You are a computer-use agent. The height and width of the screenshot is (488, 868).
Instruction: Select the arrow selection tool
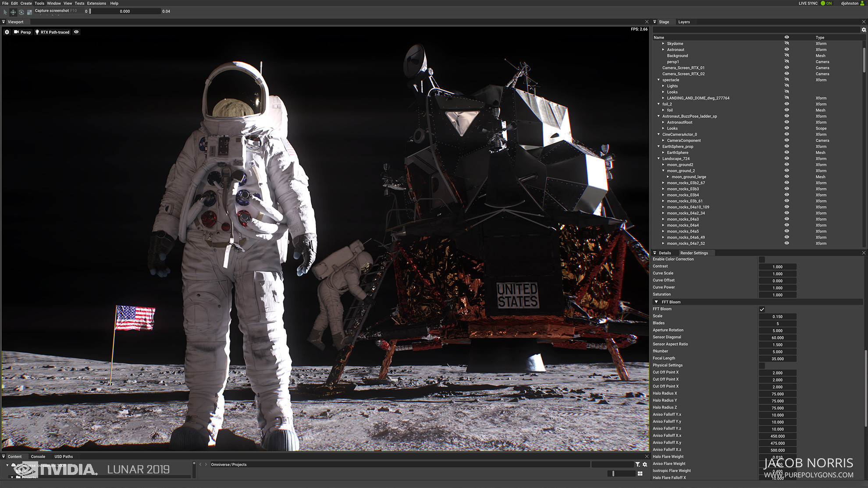(x=4, y=12)
